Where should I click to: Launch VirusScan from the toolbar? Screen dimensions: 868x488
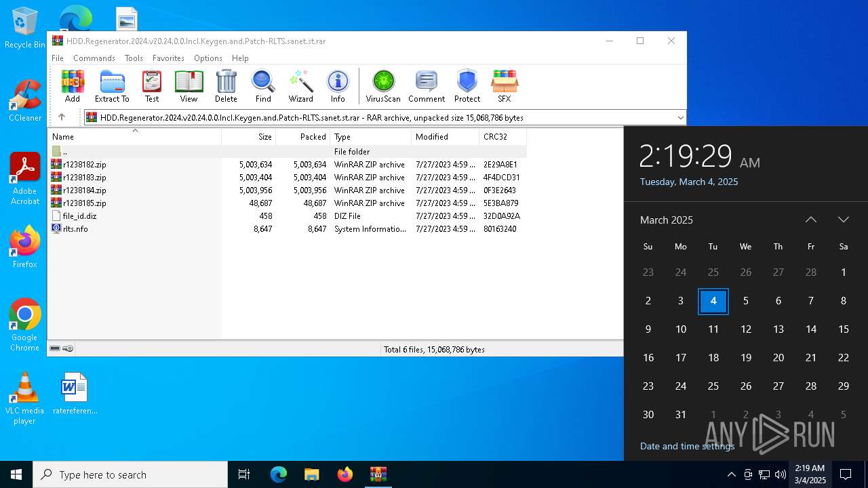pos(383,86)
